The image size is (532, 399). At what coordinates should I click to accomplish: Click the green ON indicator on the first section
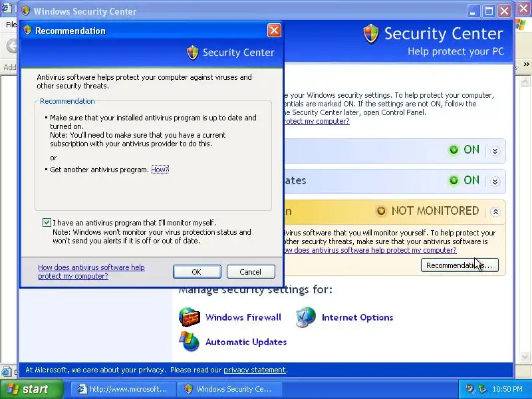(454, 150)
